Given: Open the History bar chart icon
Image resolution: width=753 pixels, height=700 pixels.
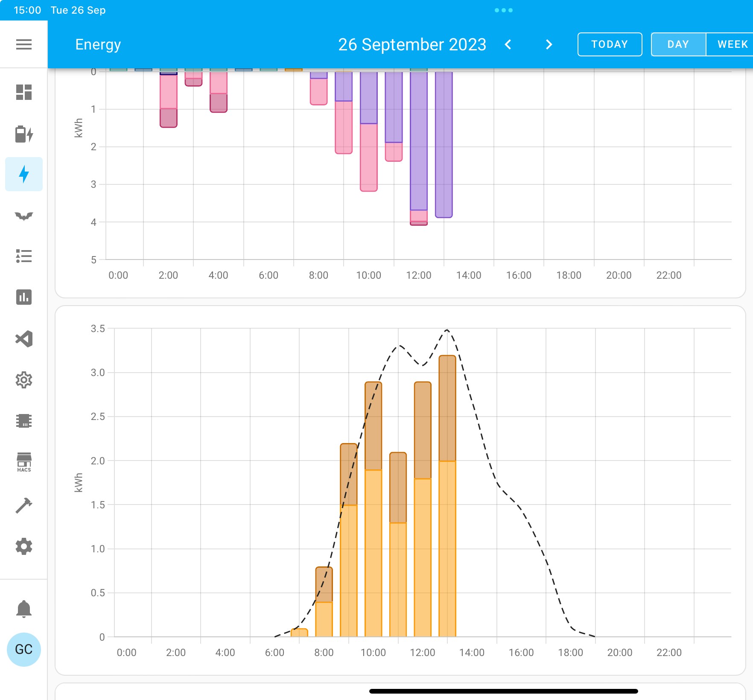Looking at the screenshot, I should point(24,297).
